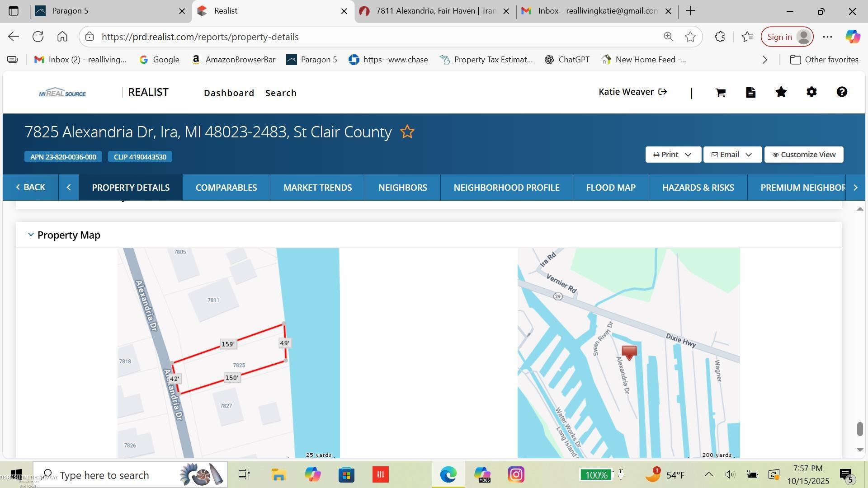Open the Flood Map tab
Viewport: 868px width, 488px height.
[611, 188]
